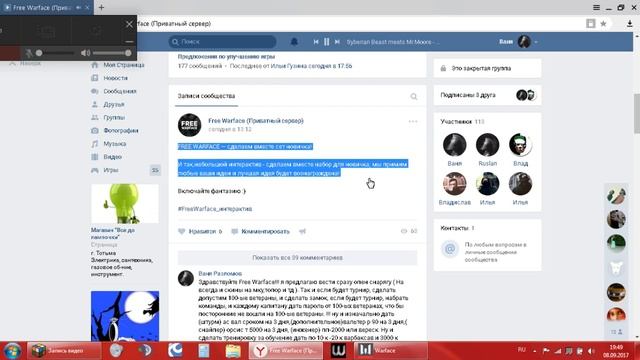Open member Владислав avatar
The height and width of the screenshot is (360, 640).
coord(455,184)
